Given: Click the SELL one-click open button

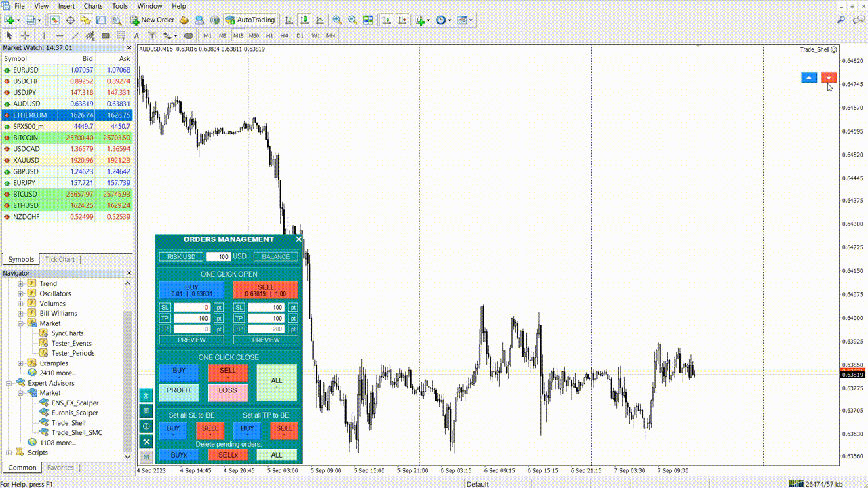Looking at the screenshot, I should pyautogui.click(x=265, y=289).
